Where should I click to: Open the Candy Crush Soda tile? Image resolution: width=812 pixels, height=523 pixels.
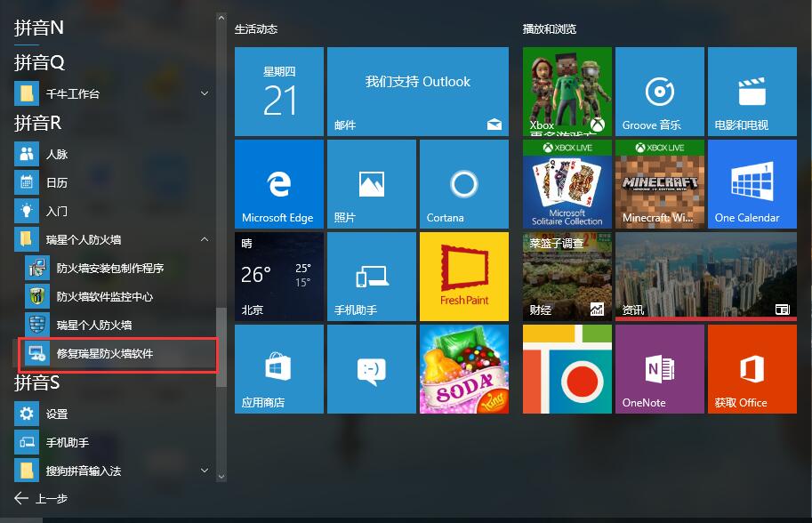pyautogui.click(x=464, y=369)
